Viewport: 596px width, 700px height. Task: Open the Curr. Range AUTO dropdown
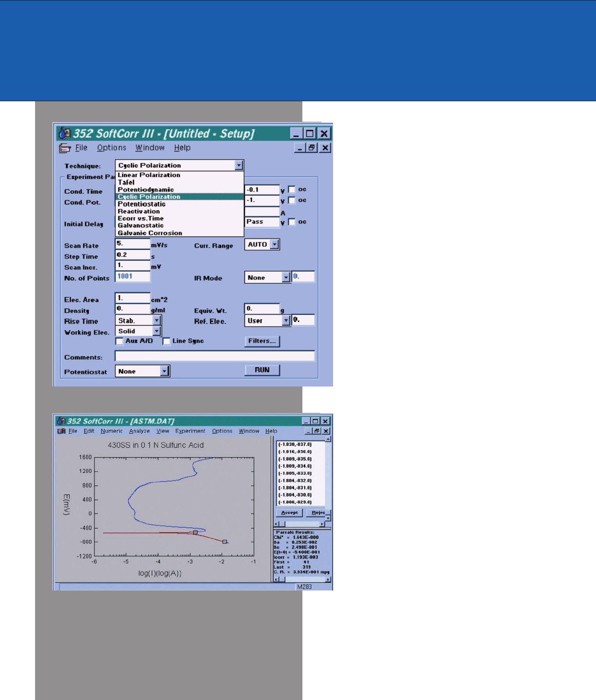coord(275,244)
